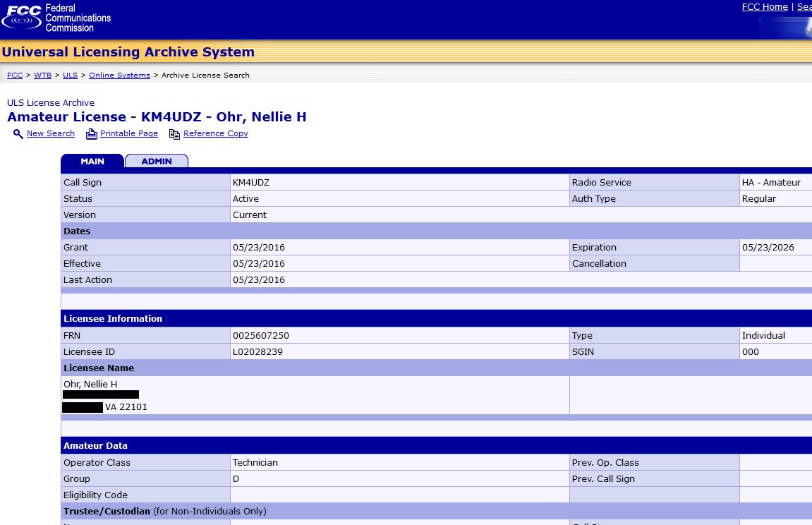Click the FCC breadcrumb link

(15, 75)
